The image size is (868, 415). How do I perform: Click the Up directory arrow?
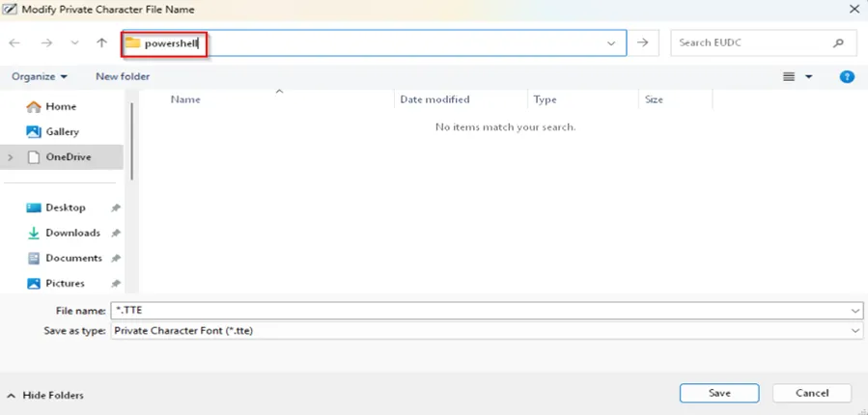[x=101, y=43]
